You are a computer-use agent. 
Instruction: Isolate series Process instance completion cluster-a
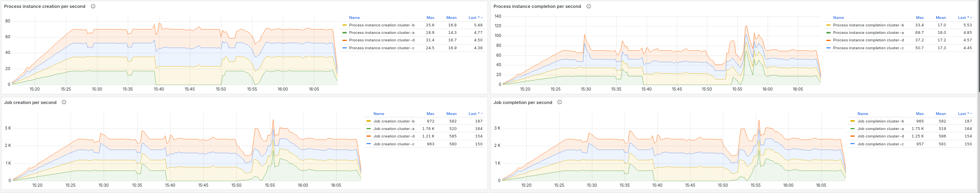868,33
